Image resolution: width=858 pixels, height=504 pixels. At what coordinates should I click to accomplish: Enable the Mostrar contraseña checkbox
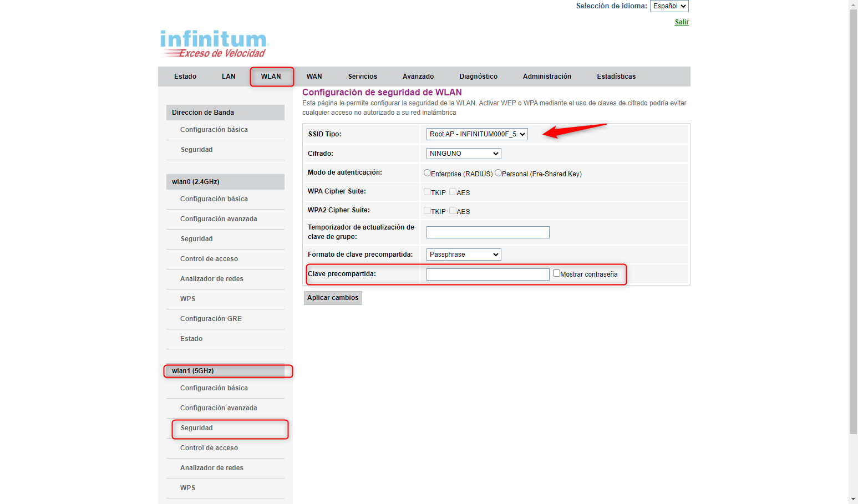(x=556, y=273)
